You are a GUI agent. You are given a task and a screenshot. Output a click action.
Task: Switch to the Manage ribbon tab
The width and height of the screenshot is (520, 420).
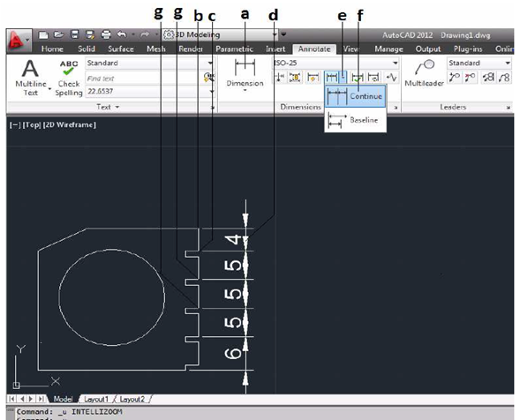(388, 49)
